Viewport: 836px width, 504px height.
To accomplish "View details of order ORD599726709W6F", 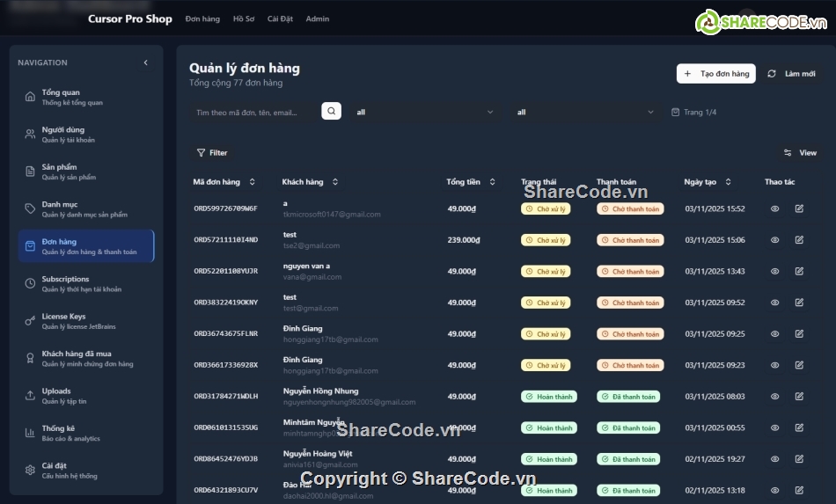I will click(774, 208).
